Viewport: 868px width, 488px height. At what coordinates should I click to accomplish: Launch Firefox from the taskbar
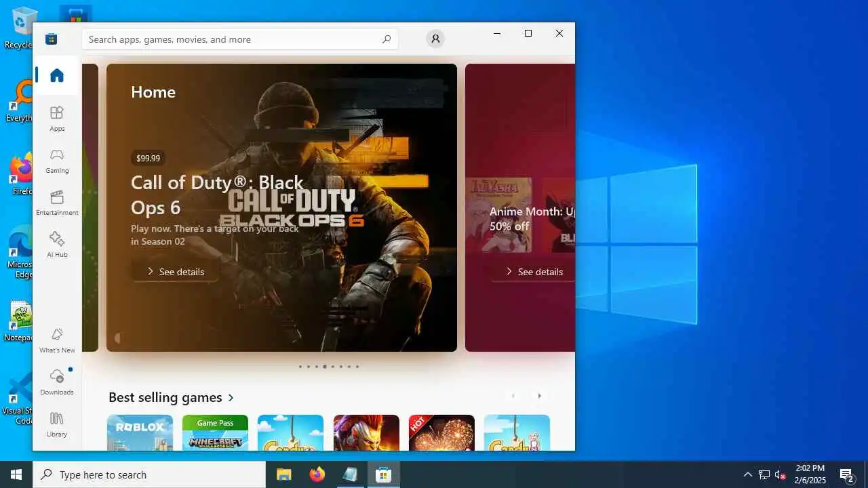click(317, 474)
